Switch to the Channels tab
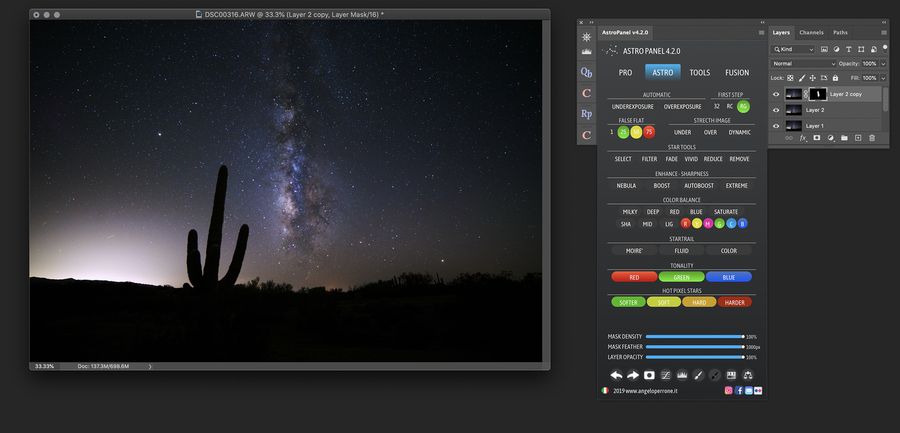900x433 pixels. [811, 32]
